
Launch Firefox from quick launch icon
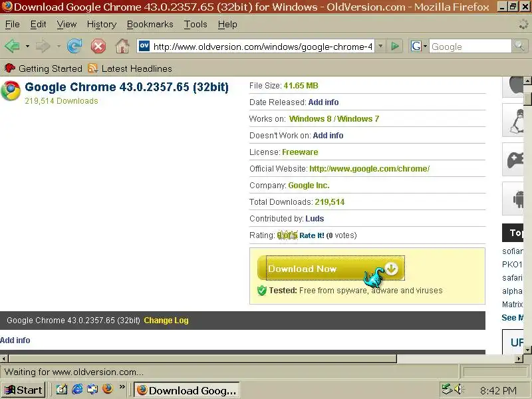[108, 389]
